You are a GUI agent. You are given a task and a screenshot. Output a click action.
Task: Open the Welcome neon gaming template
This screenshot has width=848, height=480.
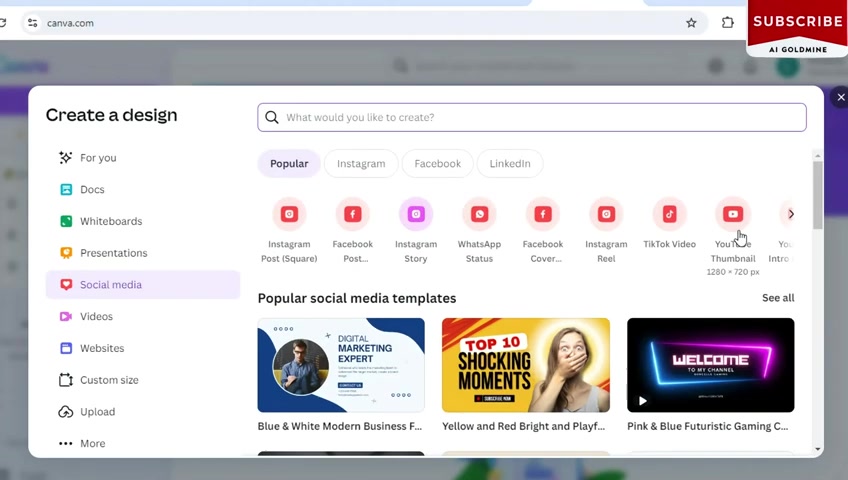(711, 365)
